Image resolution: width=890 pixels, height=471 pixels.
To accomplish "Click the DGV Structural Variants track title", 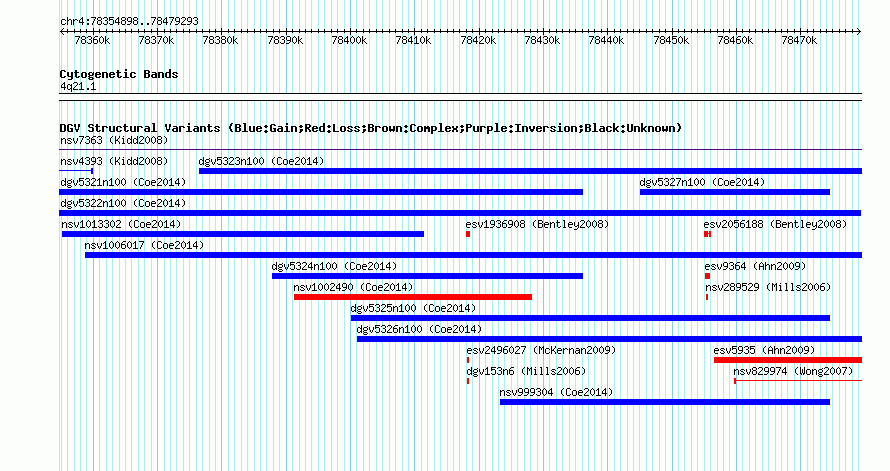I will coord(371,128).
